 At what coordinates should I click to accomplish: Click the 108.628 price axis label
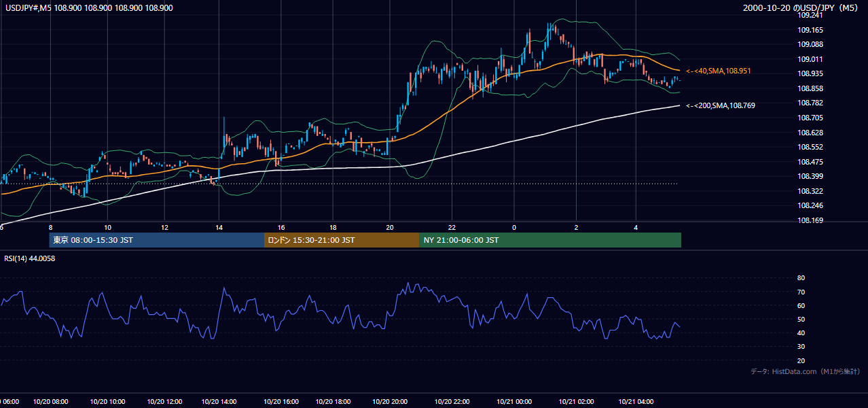(810, 132)
